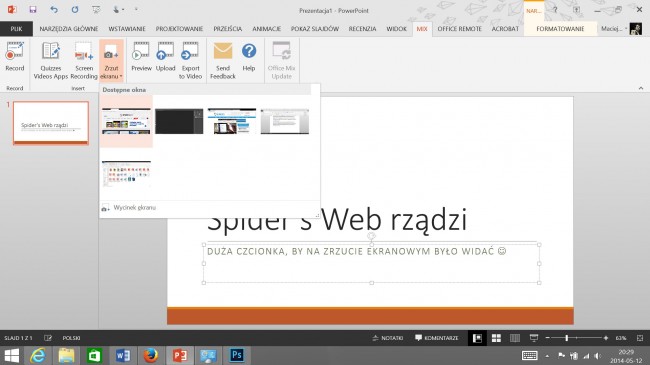Viewport: 650px width, 365px height.
Task: Choose Export to Video
Action: (190, 61)
